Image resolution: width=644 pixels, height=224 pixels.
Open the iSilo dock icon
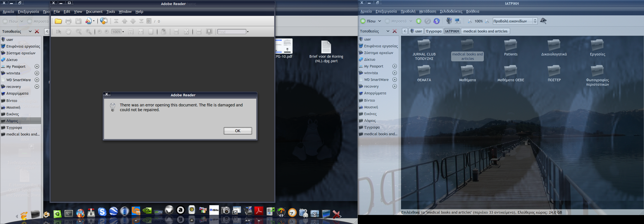click(x=214, y=210)
